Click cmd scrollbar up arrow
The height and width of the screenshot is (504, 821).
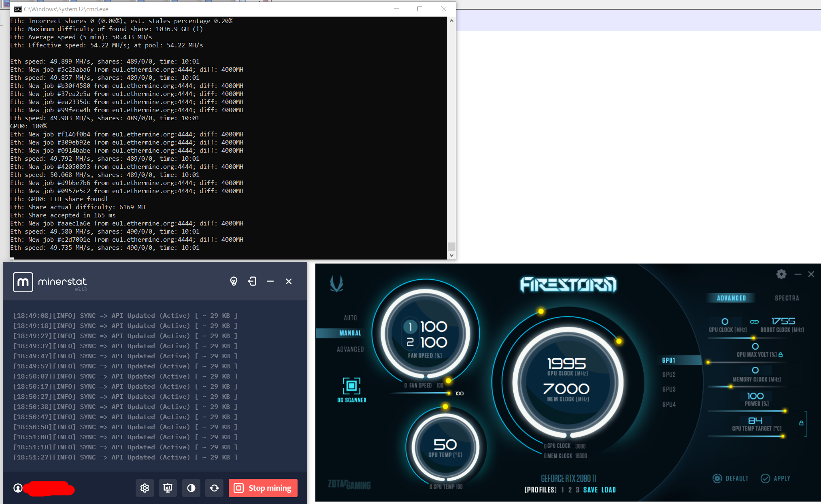[451, 21]
